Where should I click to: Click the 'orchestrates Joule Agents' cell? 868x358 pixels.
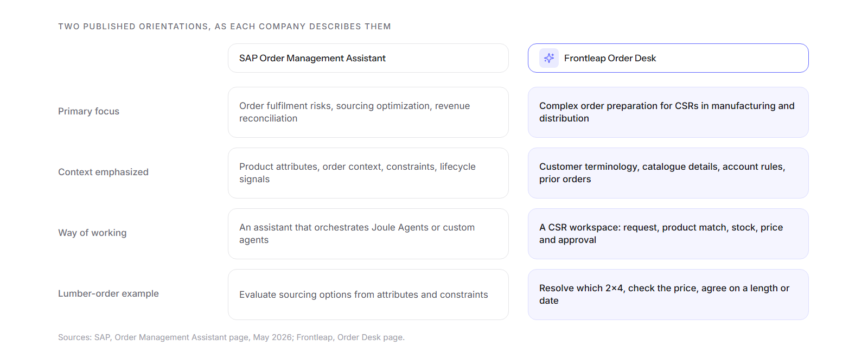point(368,234)
